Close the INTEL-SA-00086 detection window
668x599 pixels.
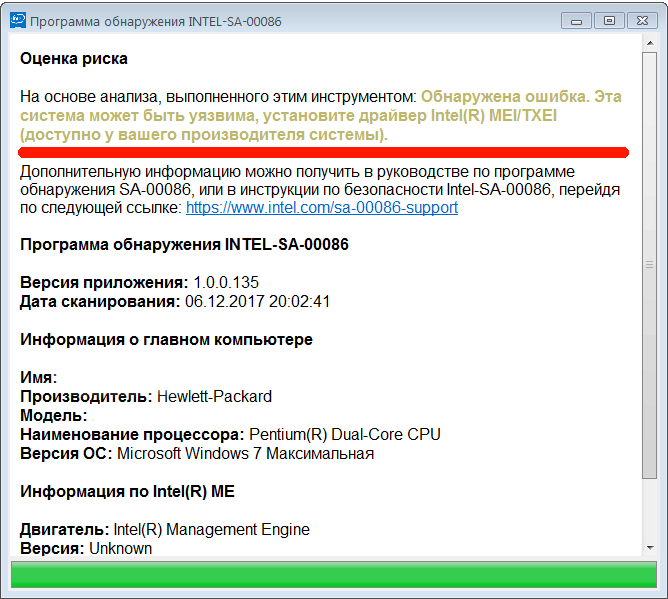(x=642, y=21)
